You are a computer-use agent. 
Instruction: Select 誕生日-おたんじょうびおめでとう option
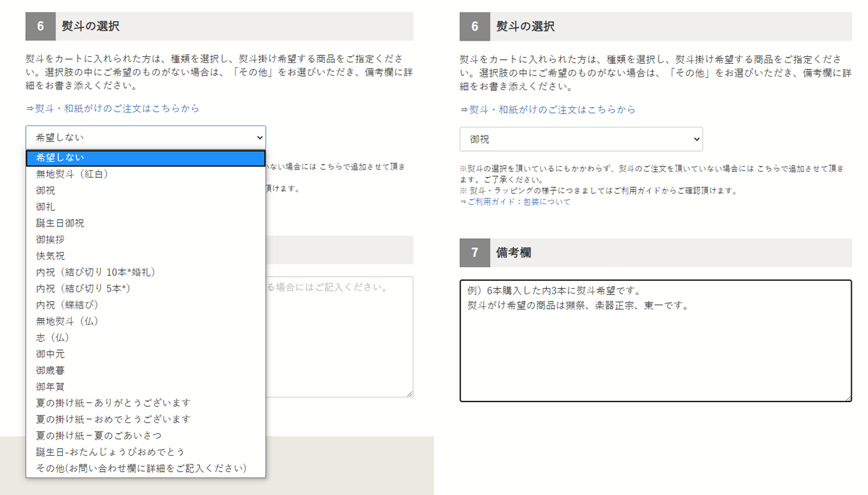coord(111,452)
